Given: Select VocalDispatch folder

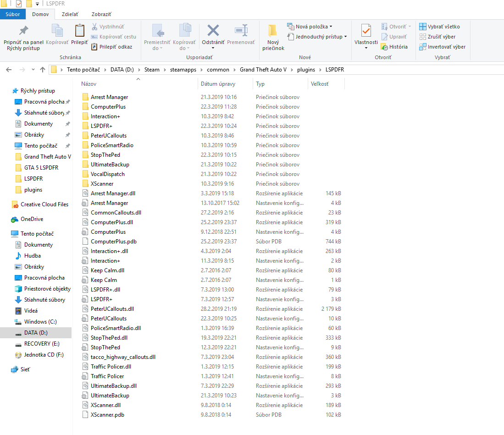Looking at the screenshot, I should (107, 174).
